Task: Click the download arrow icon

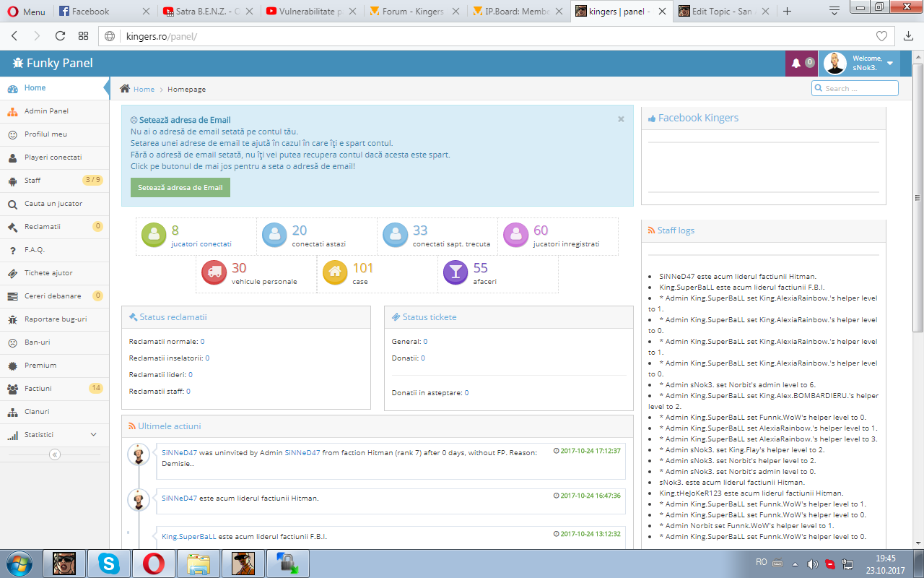Action: click(908, 36)
